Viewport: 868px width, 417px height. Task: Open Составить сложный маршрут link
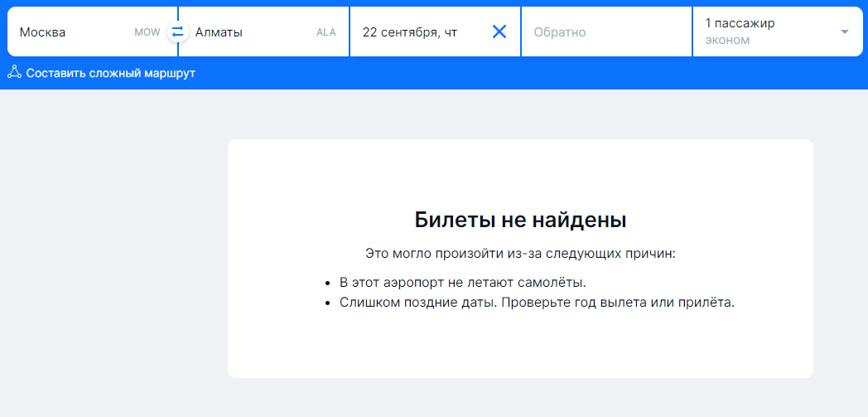coord(110,73)
